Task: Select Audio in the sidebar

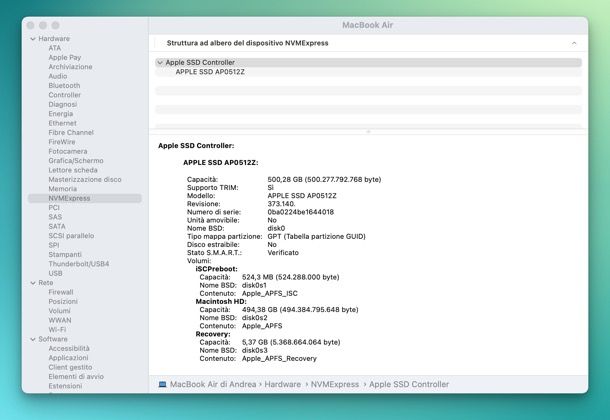Action: coord(58,76)
